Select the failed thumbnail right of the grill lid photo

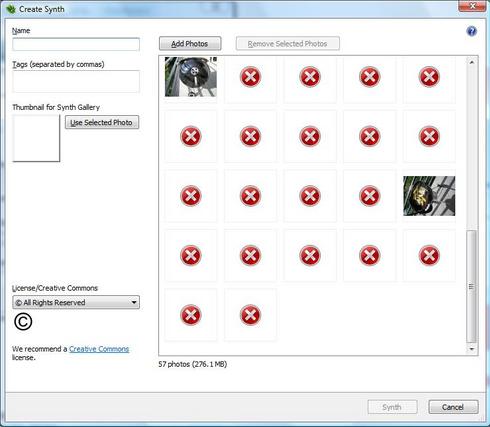click(250, 77)
